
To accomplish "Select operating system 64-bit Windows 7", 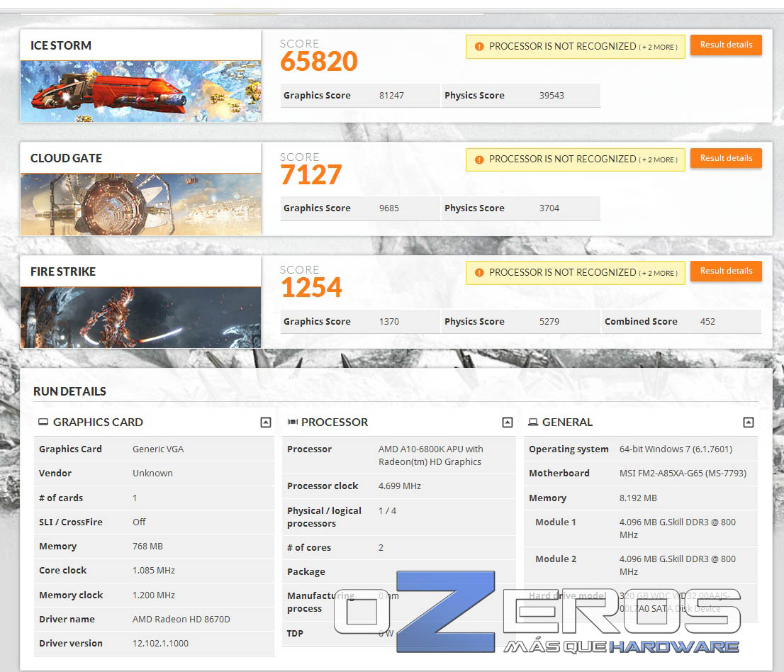I will [x=676, y=449].
